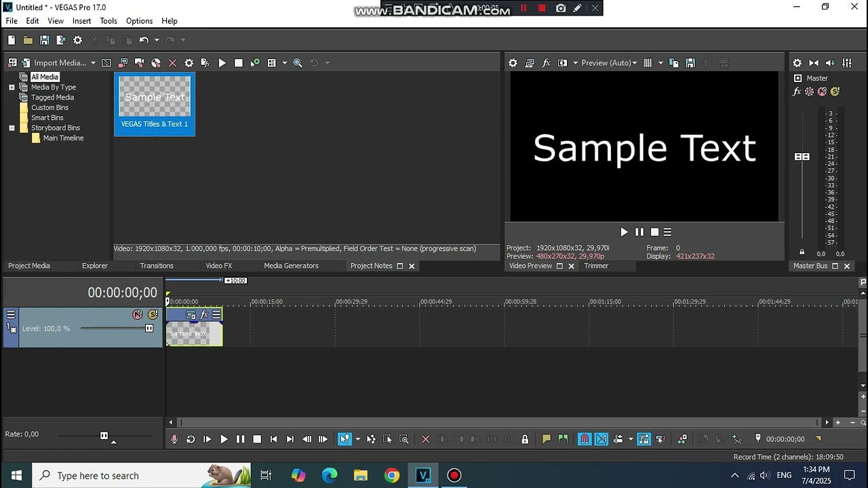Expand the Media By Type node
This screenshot has width=868, height=488.
coord(12,87)
